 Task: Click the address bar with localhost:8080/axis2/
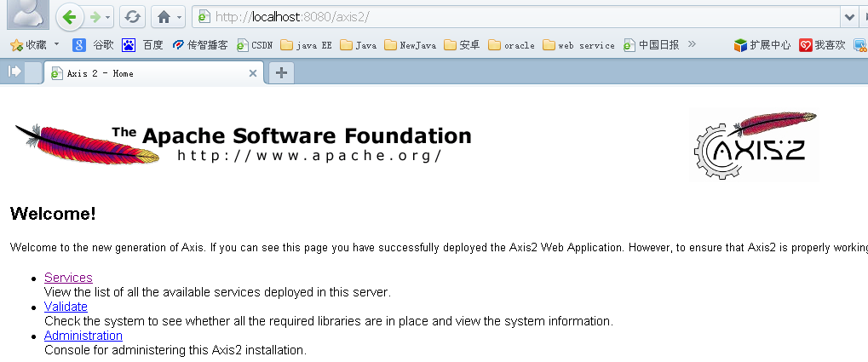pyautogui.click(x=516, y=17)
